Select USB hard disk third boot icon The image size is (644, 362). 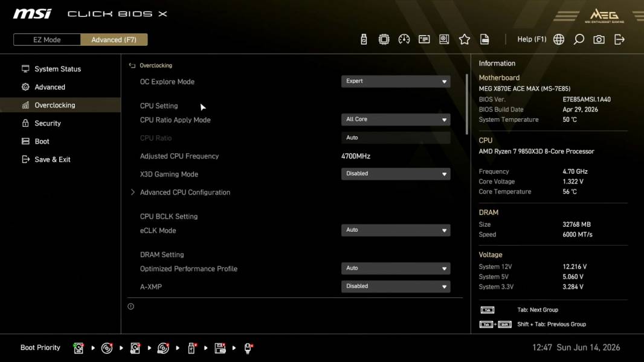pos(135,348)
